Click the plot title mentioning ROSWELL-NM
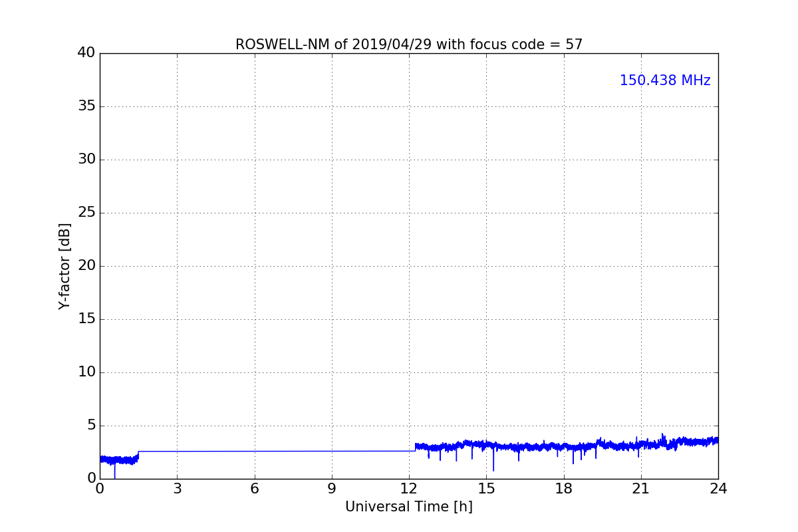This screenshot has height=532, width=798. [x=409, y=45]
